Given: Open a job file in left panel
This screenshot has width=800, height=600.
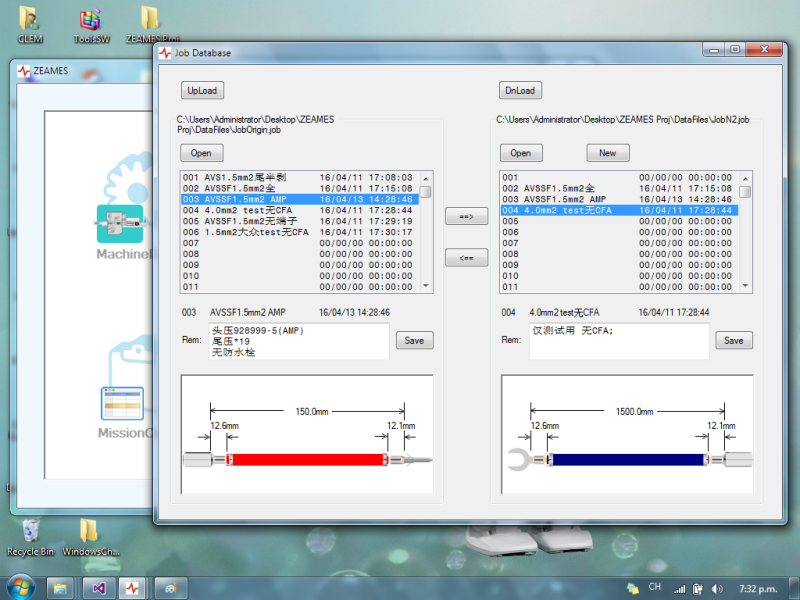Looking at the screenshot, I should click(201, 153).
